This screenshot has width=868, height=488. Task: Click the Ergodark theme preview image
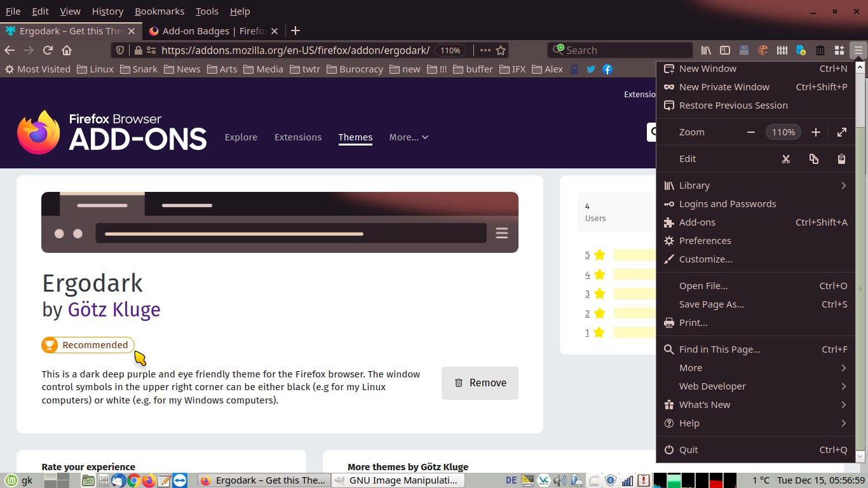point(280,222)
